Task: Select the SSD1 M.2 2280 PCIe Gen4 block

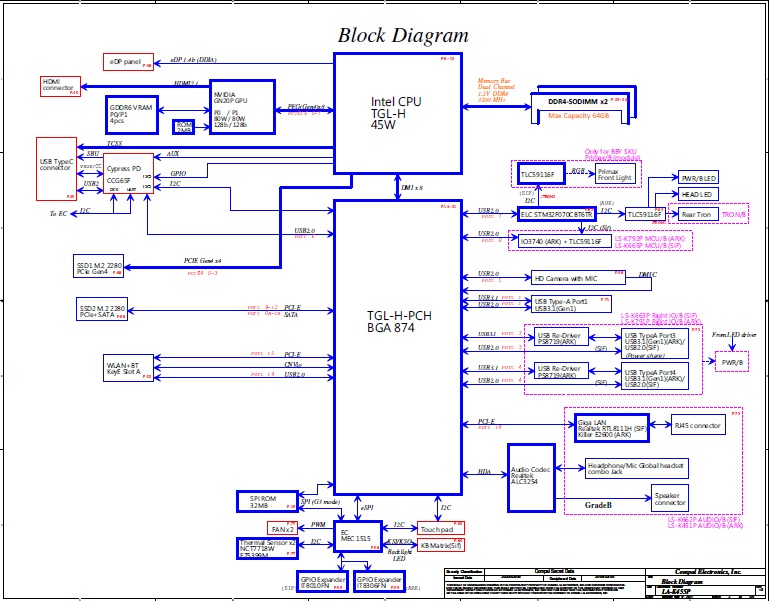Action: [99, 266]
